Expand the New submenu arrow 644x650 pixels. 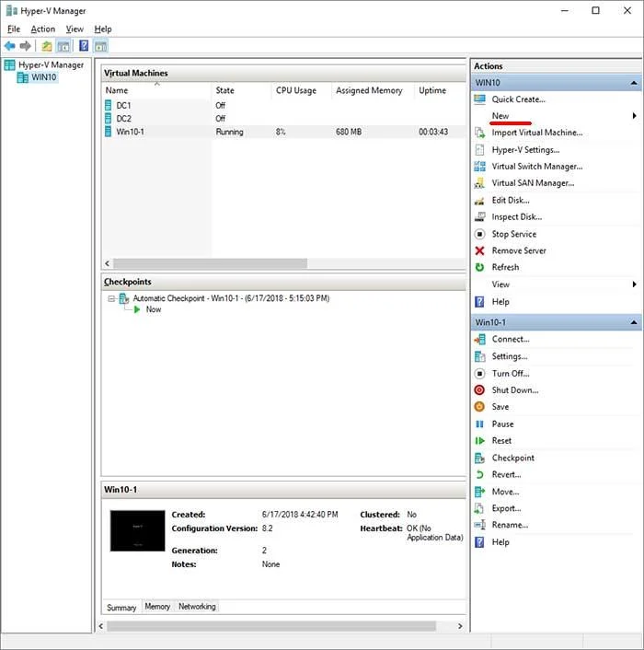point(634,116)
